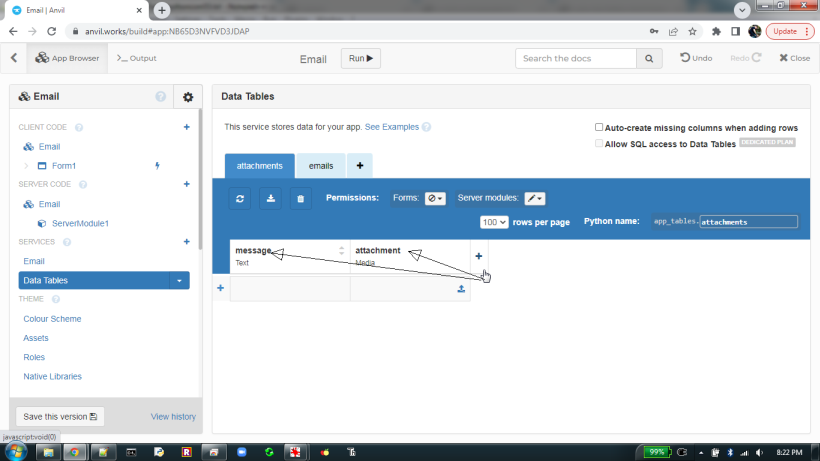Image resolution: width=820 pixels, height=461 pixels.
Task: Toggle Allow SQL access checkbox
Action: pyautogui.click(x=599, y=144)
